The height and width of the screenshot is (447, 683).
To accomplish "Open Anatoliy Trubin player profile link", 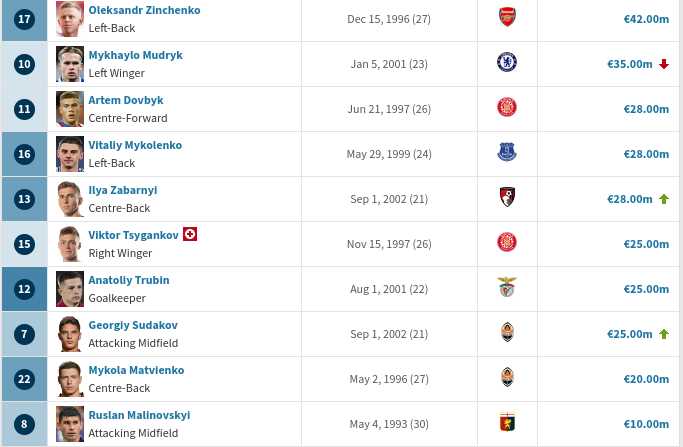I will 129,280.
